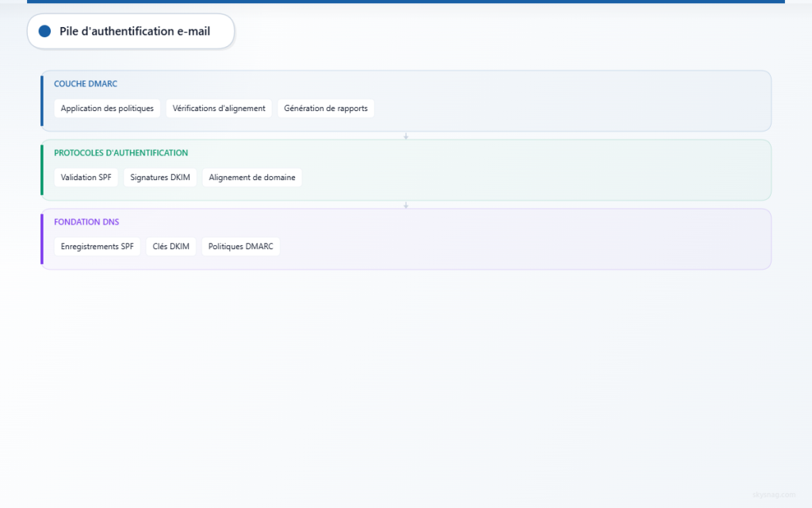This screenshot has width=812, height=508.
Task: Click Enregistrements SPF in Fondation DNS
Action: click(x=97, y=246)
